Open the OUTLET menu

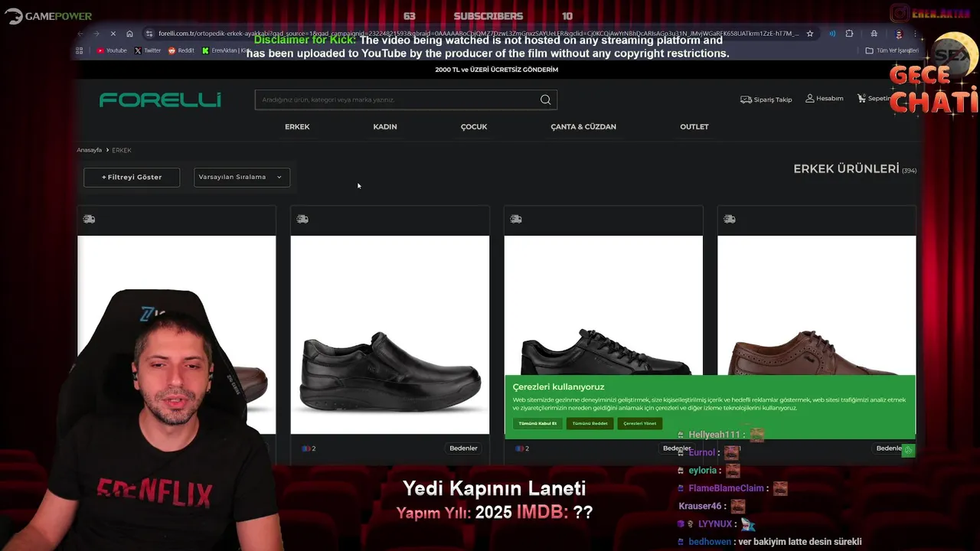coord(694,127)
